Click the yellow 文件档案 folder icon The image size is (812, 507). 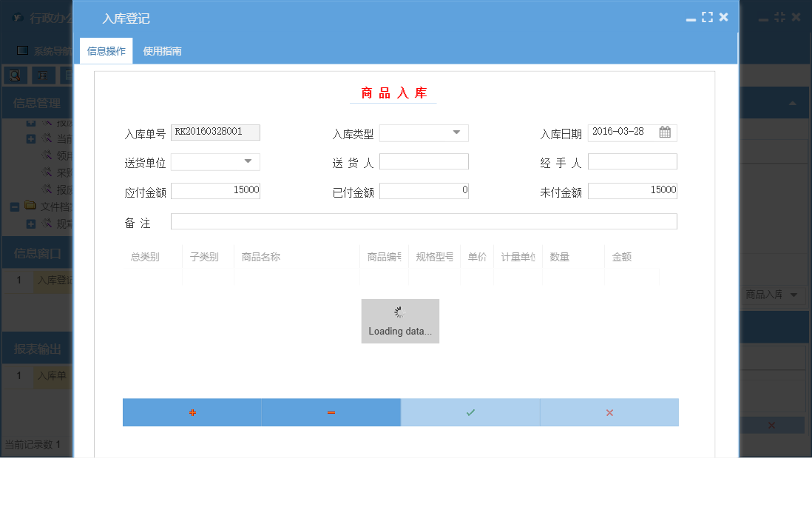click(x=30, y=207)
